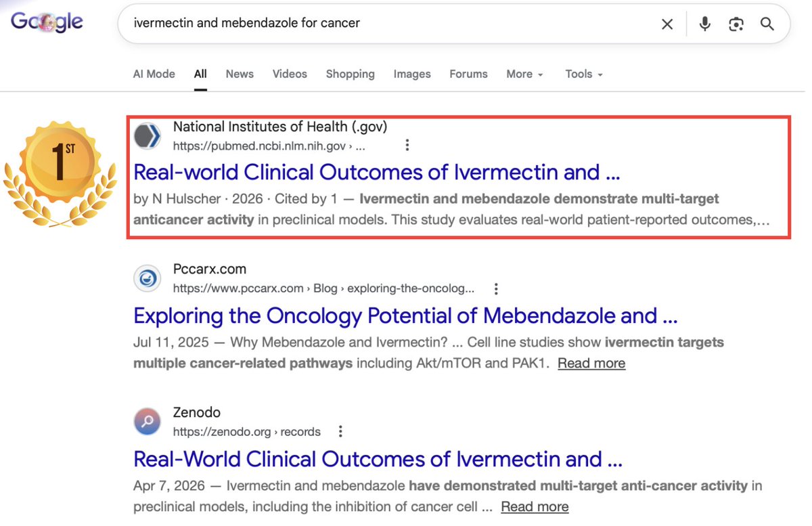Click the pubmed.ncbi.nlm.nih.gov URL
The image size is (812, 526).
click(269, 146)
